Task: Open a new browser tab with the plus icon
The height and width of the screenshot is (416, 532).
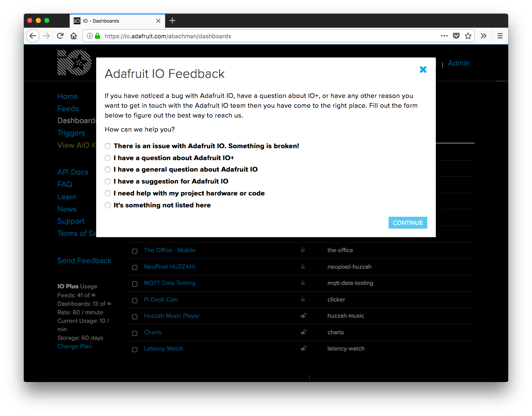Action: tap(172, 20)
